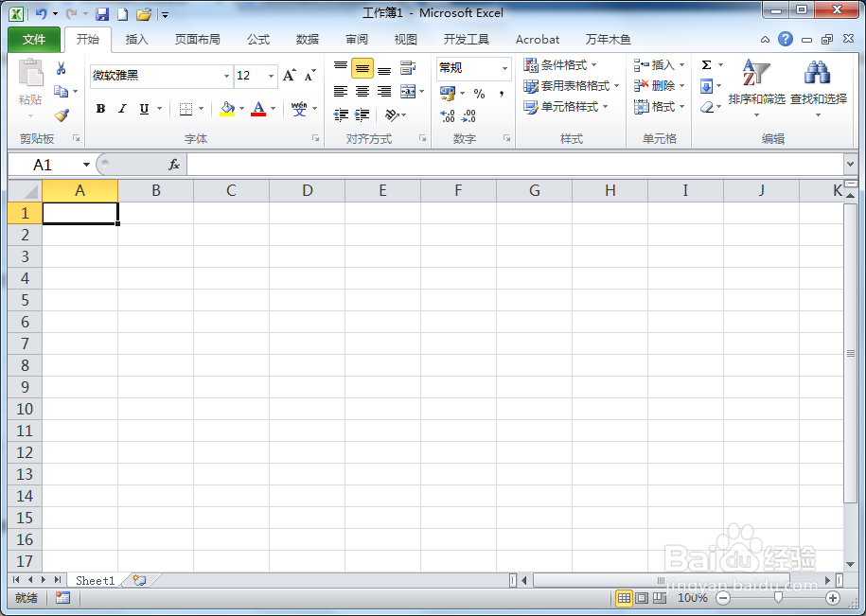The width and height of the screenshot is (866, 616).
Task: Open the font name dropdown 微软雅黑
Action: click(226, 76)
